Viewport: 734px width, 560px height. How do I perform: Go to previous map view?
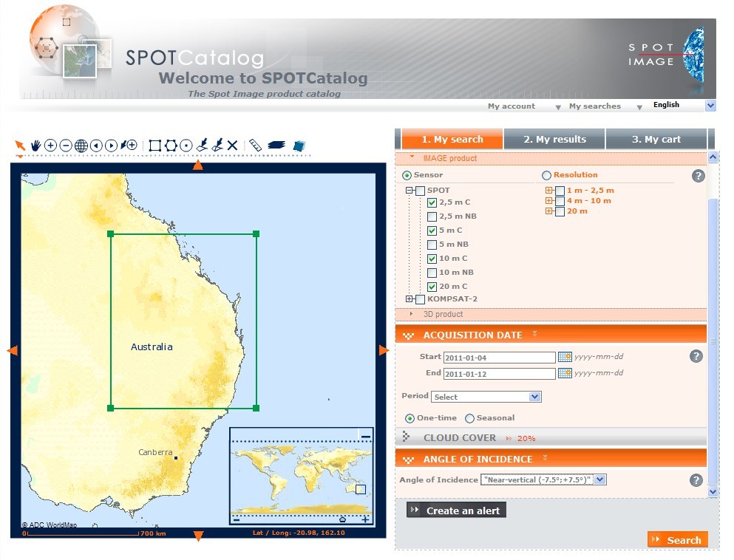[x=96, y=146]
